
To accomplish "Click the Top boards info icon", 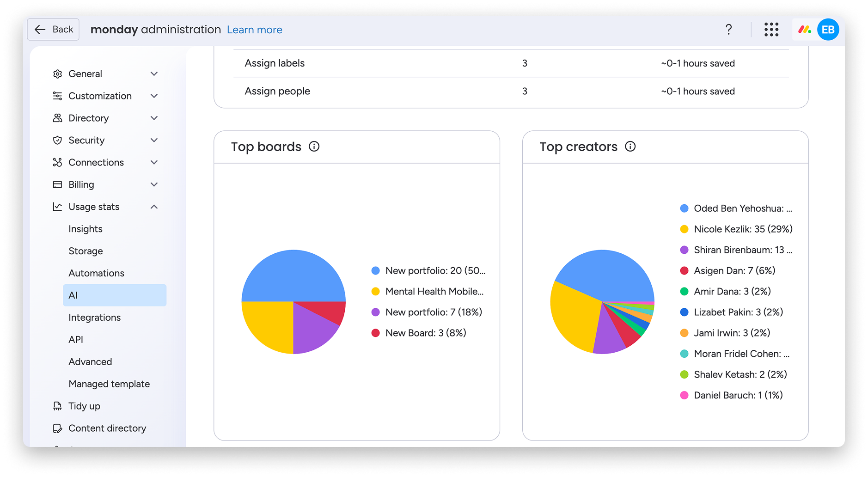I will [x=314, y=147].
